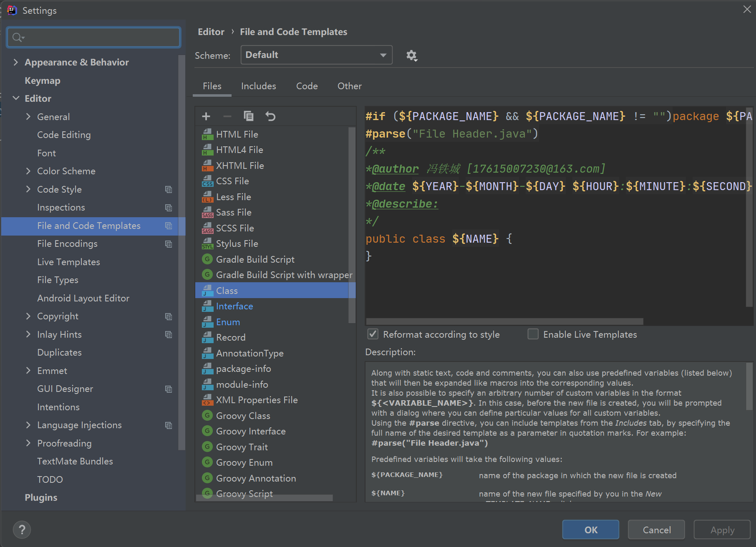Select the Groovy Class template icon

point(207,416)
